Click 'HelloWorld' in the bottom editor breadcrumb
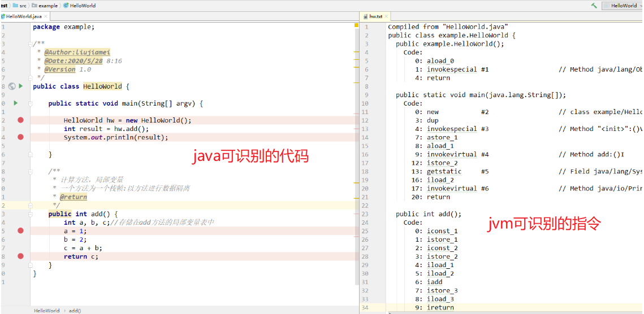The width and height of the screenshot is (644, 314). (x=47, y=311)
